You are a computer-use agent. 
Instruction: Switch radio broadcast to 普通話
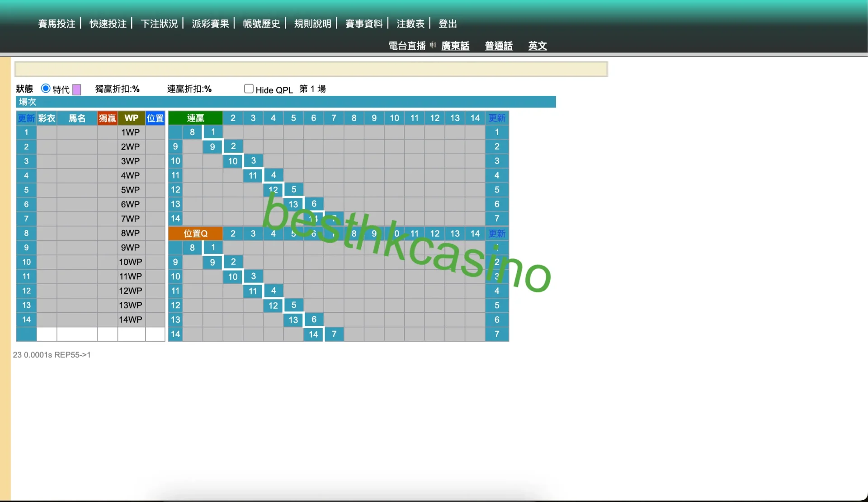[x=499, y=46]
